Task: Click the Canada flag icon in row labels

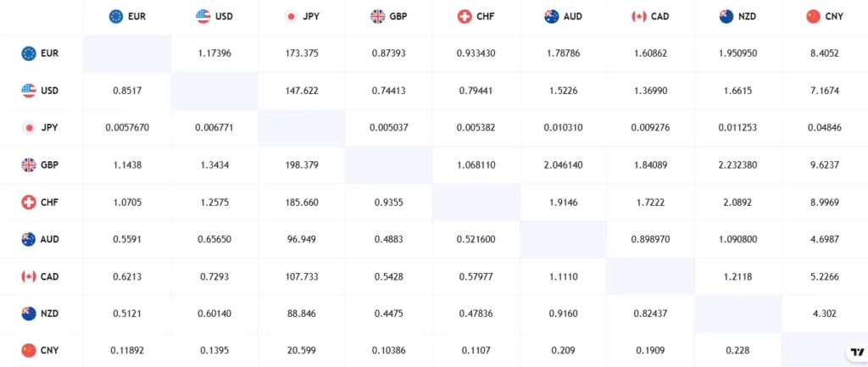Action: (29, 276)
